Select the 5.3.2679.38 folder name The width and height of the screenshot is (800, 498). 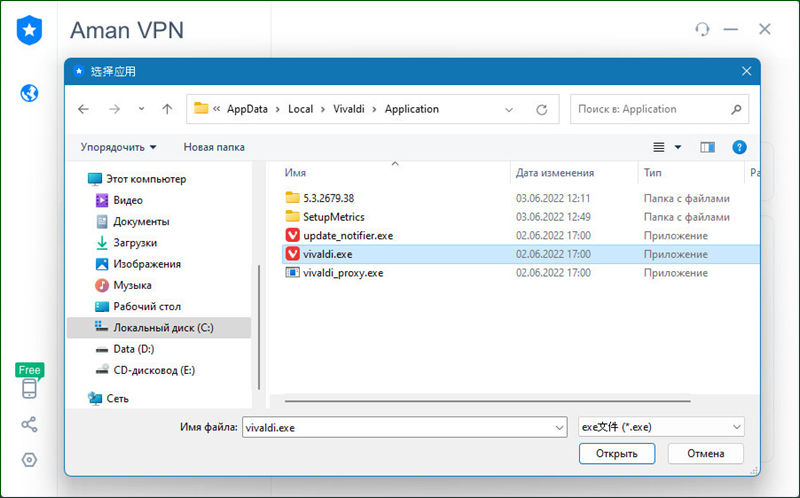click(x=329, y=198)
